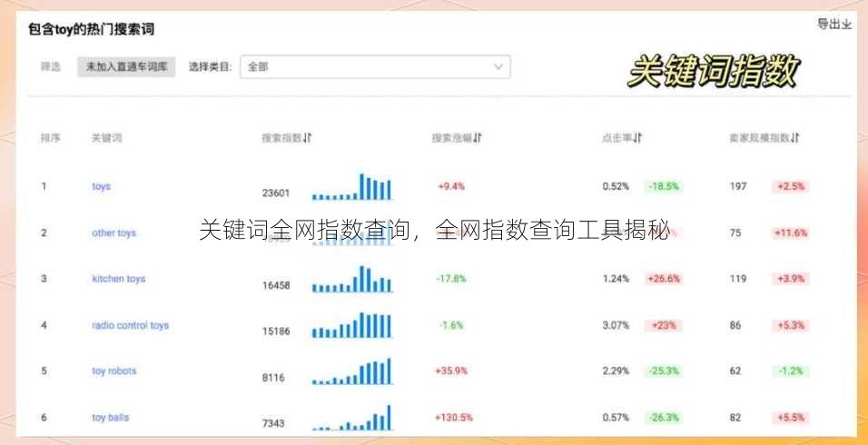Click search growth value +130.5%

tap(454, 418)
